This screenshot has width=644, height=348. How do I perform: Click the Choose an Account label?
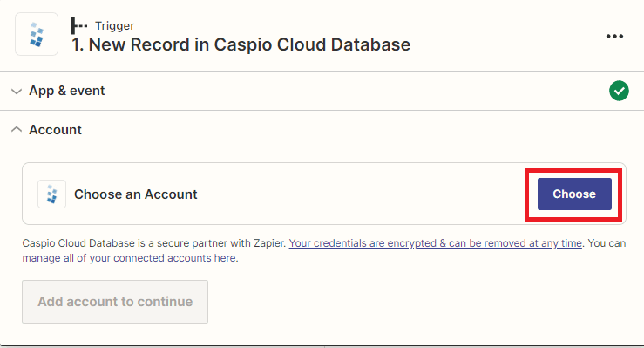[x=136, y=194]
